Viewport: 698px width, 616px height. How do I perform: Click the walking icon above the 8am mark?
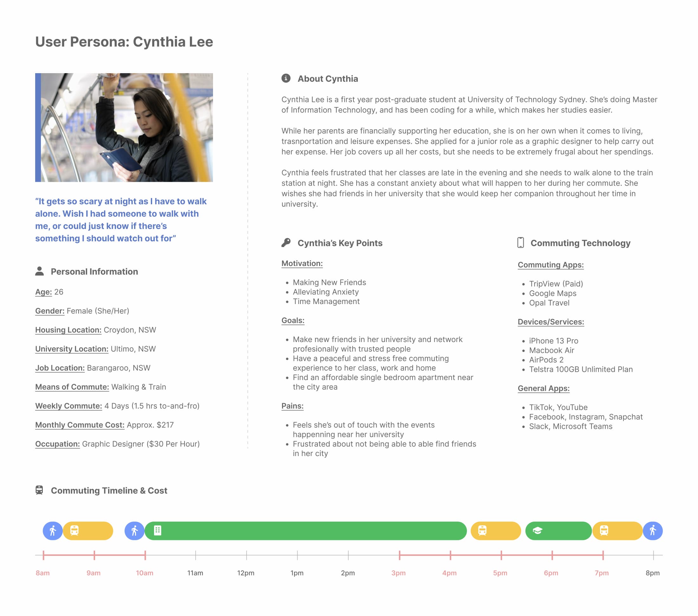53,531
